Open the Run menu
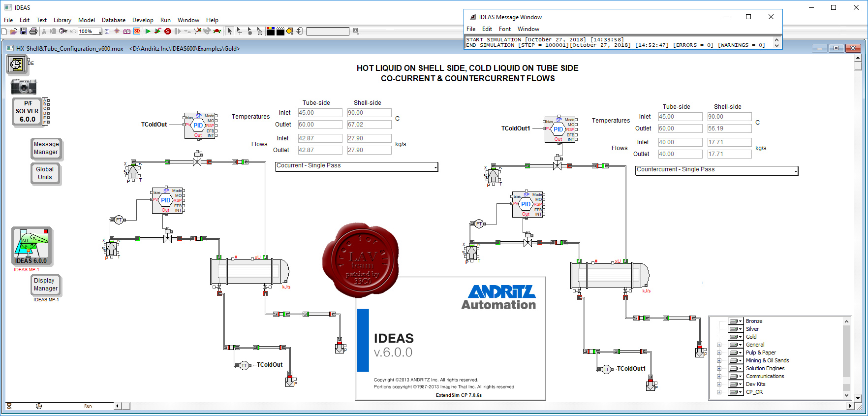 [x=165, y=20]
